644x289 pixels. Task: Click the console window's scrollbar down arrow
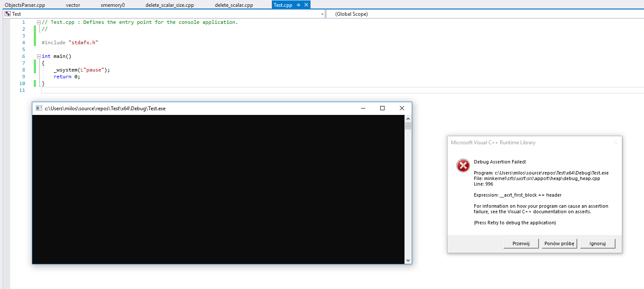click(x=408, y=260)
